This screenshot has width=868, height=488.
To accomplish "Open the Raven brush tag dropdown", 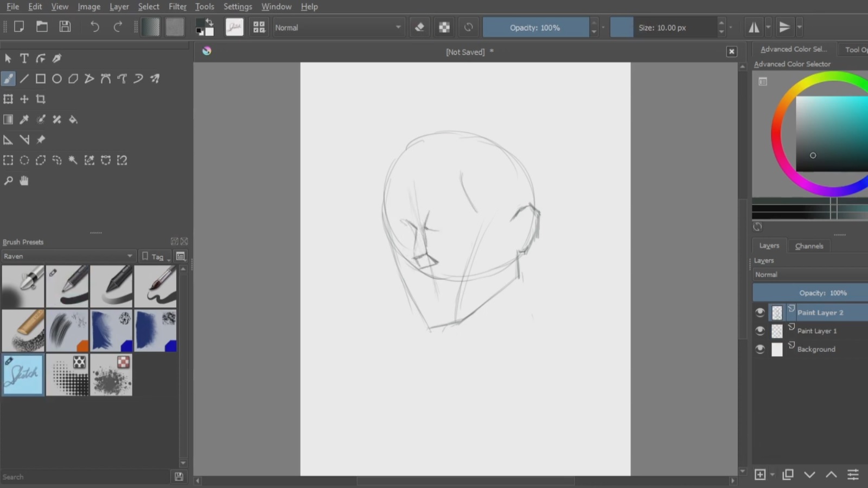I will pos(68,256).
